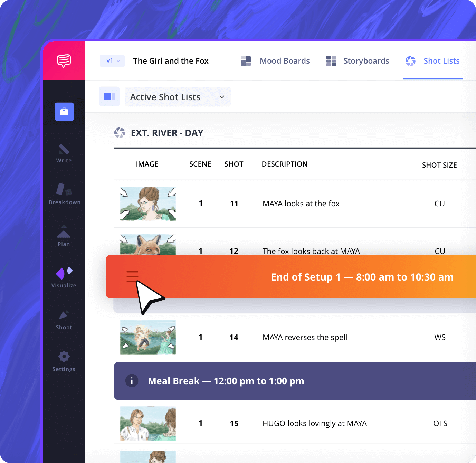Open the EXT. RIVER - DAY scene heading
Screen dimensions: 476x463
point(167,133)
